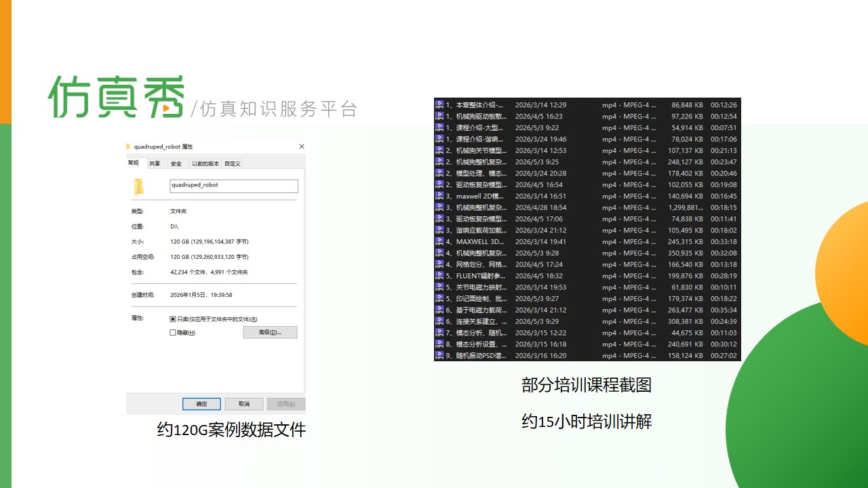Click the mp4 icon for 1、机械狗驱动板散

pyautogui.click(x=439, y=117)
